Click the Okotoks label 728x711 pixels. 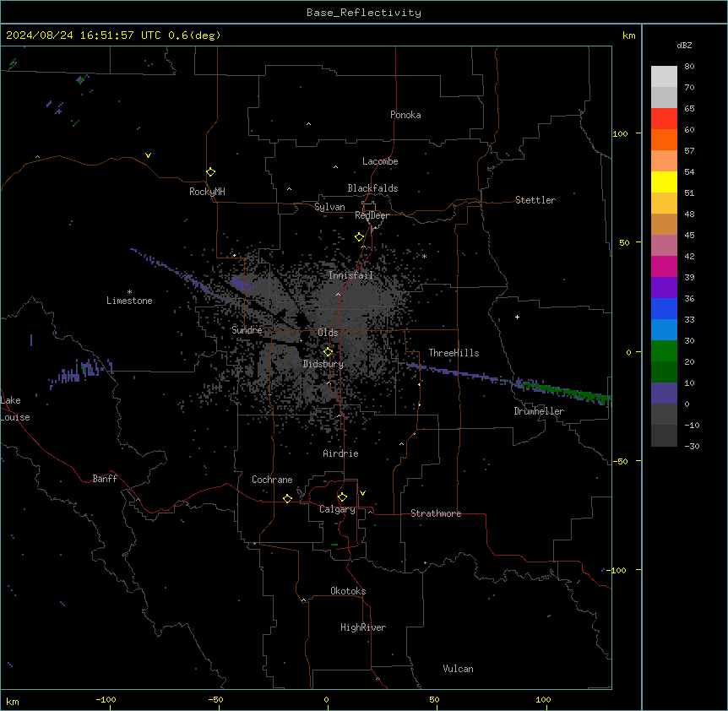pyautogui.click(x=348, y=591)
